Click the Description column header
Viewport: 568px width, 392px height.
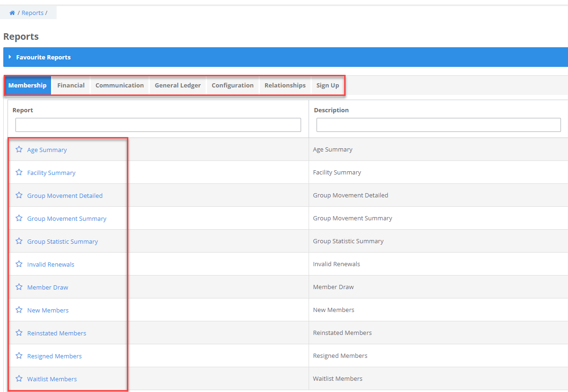point(332,110)
